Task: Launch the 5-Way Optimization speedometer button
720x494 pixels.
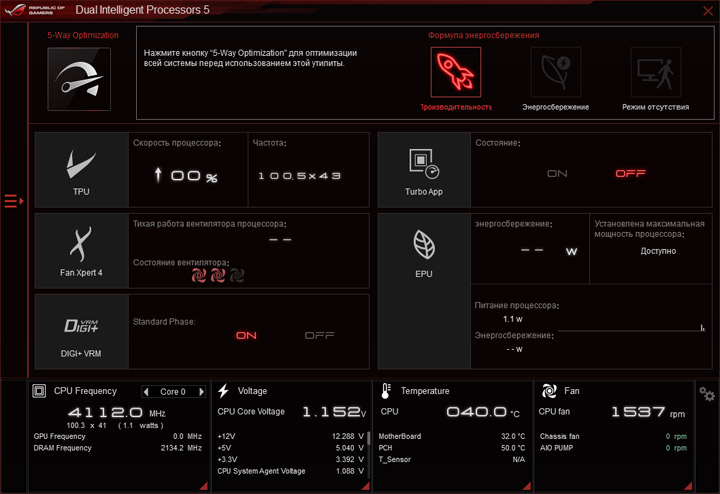Action: 79,79
